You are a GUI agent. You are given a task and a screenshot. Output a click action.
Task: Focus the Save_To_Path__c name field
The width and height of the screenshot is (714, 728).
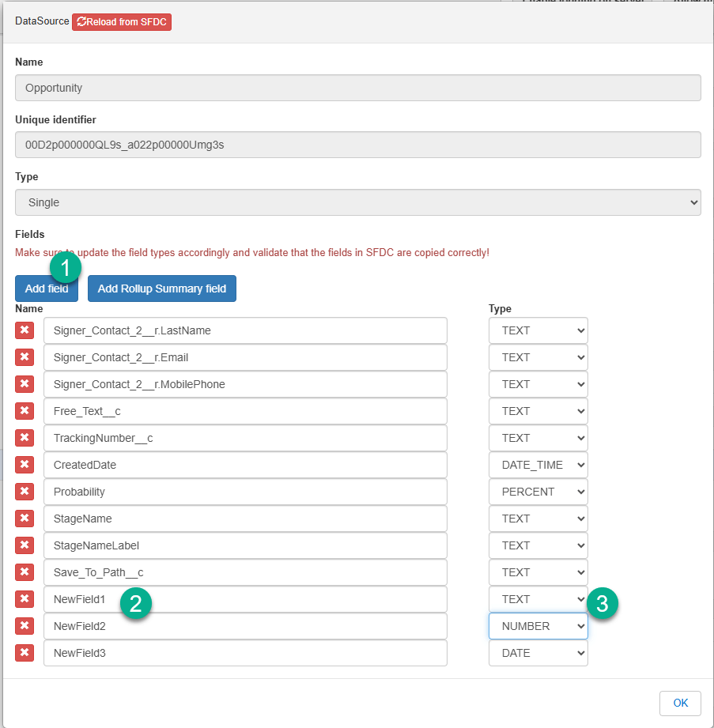(x=245, y=572)
